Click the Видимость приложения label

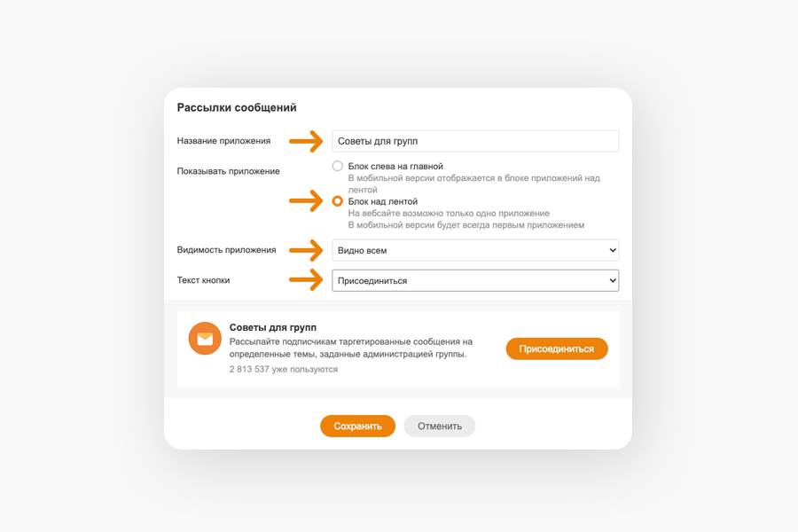point(226,250)
